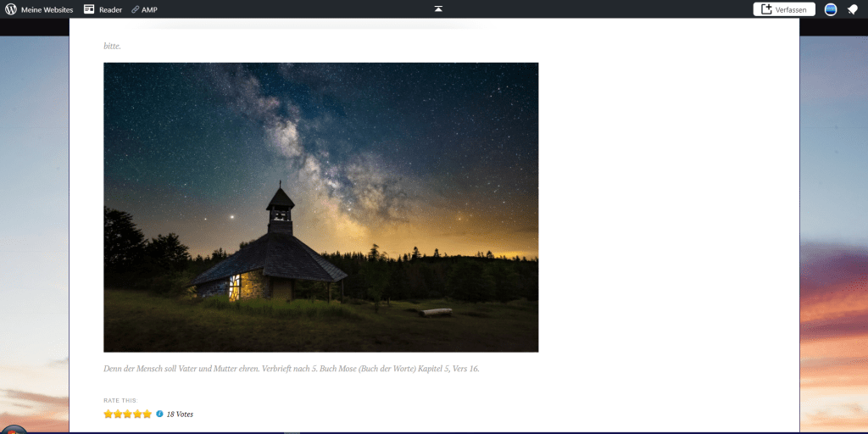
Task: Give the post a three-star rating
Action: 127,415
